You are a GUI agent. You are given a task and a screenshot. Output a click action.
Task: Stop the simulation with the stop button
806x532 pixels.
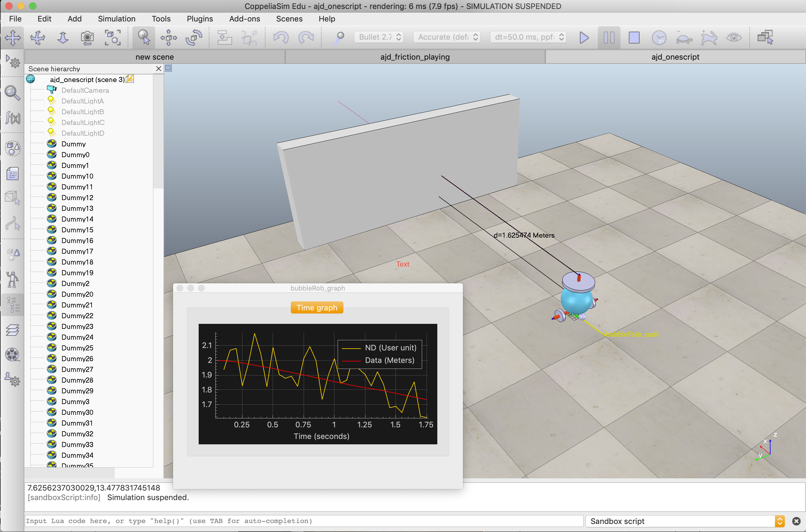[634, 37]
